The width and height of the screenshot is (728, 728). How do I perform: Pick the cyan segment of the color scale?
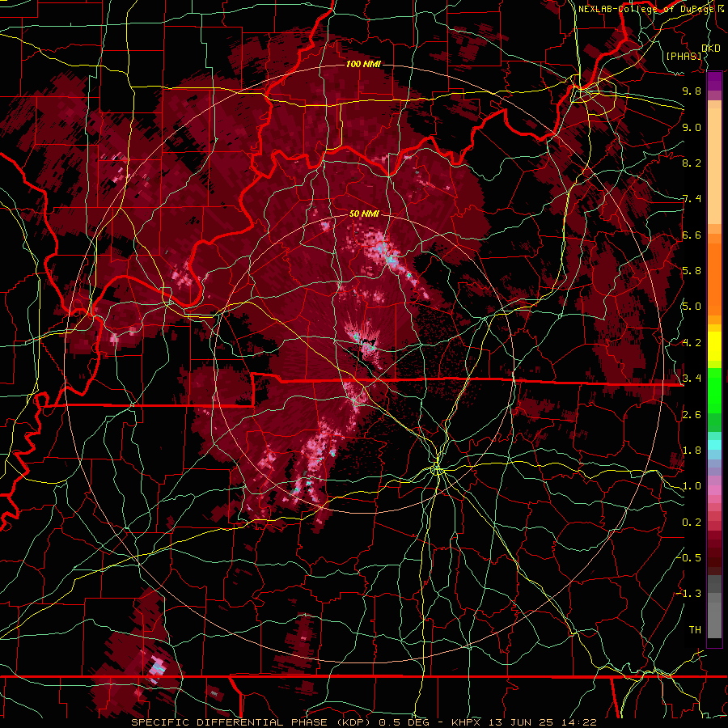[714, 445]
